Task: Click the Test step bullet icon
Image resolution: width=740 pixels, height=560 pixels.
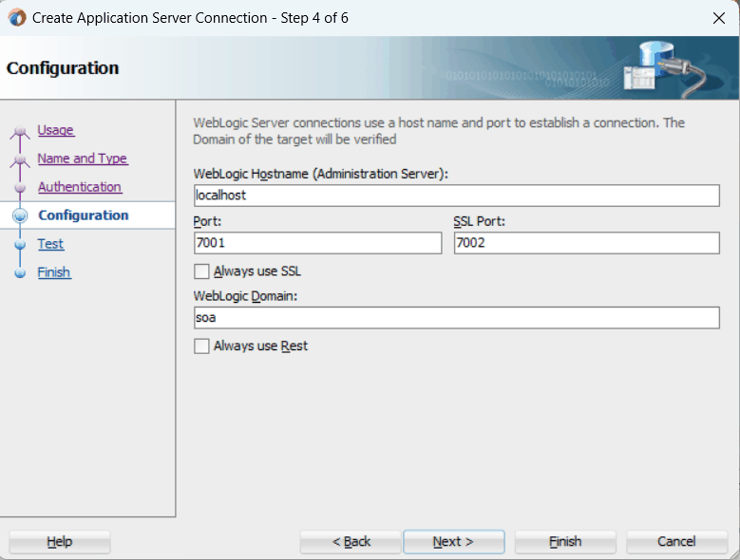Action: click(20, 244)
